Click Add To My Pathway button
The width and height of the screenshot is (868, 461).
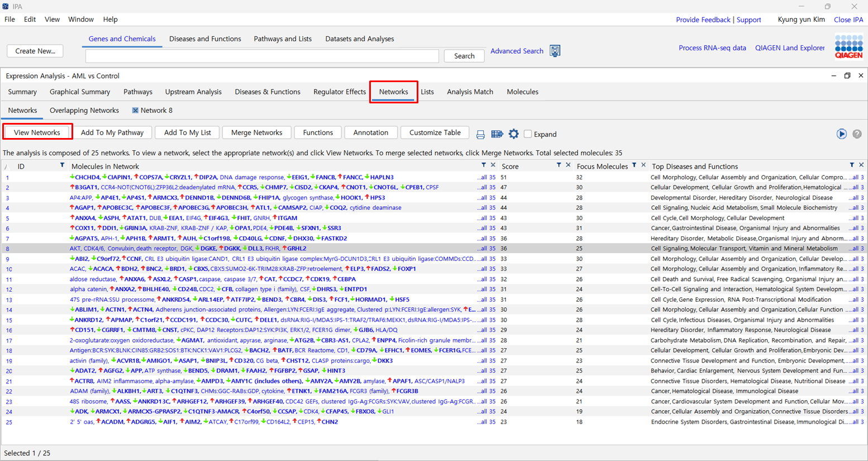[112, 132]
